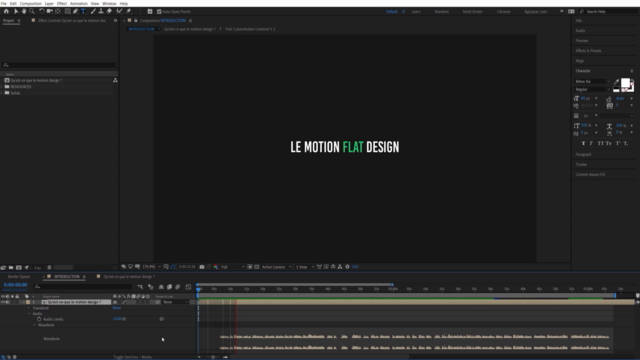Click the Reset link for Transform
The image size is (640, 360).
(117, 308)
